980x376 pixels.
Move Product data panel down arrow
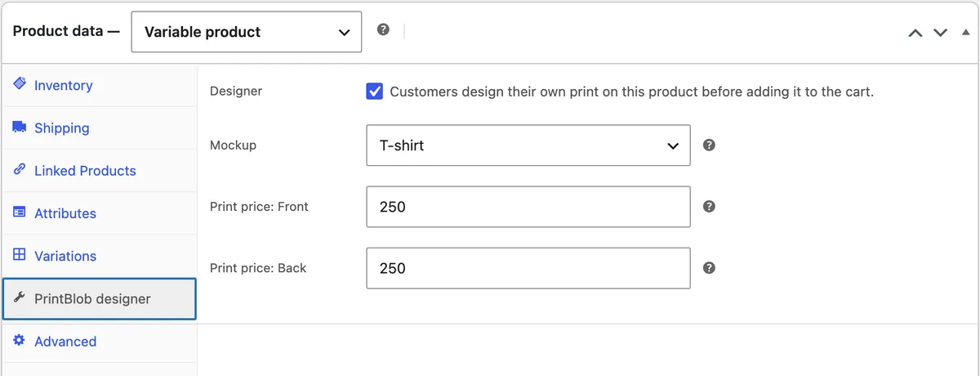click(x=940, y=33)
